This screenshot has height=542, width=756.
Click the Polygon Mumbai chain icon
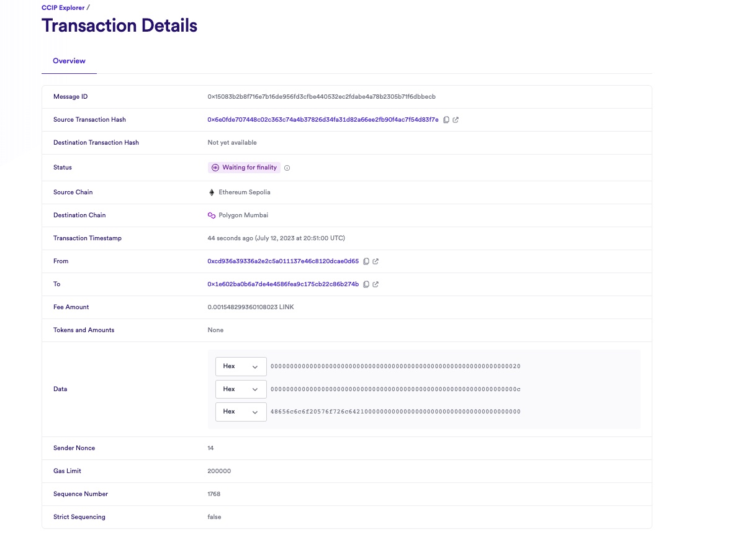point(211,215)
